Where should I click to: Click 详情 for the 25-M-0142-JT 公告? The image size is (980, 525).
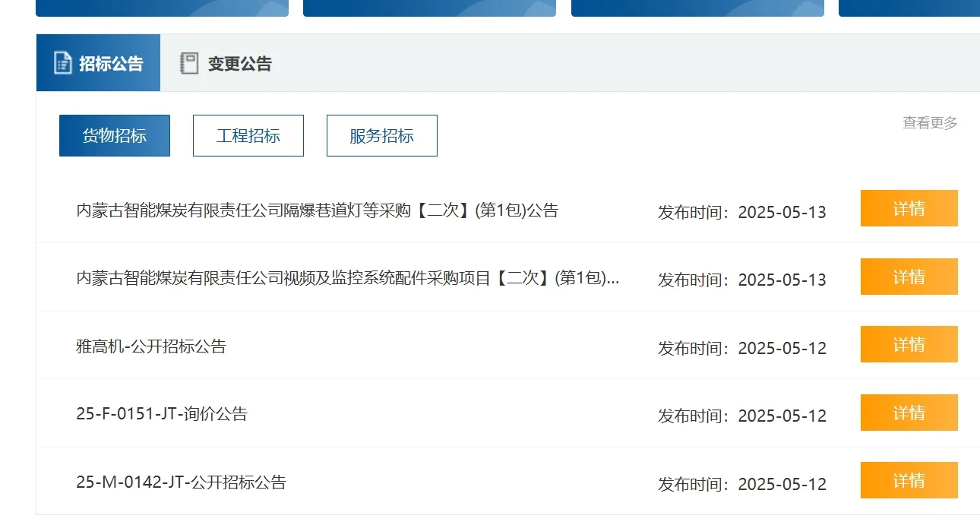(x=908, y=480)
